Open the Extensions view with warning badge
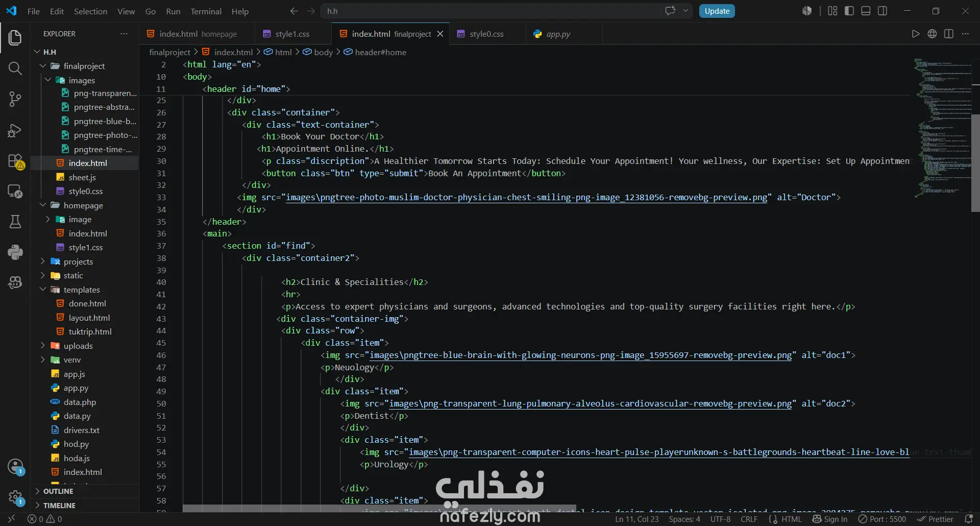The width and height of the screenshot is (980, 526). point(15,161)
